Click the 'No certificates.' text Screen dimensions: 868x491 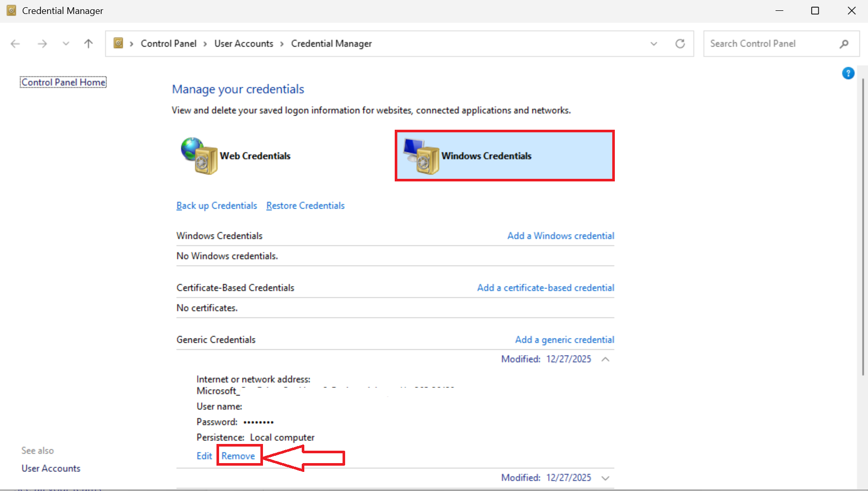coord(207,308)
